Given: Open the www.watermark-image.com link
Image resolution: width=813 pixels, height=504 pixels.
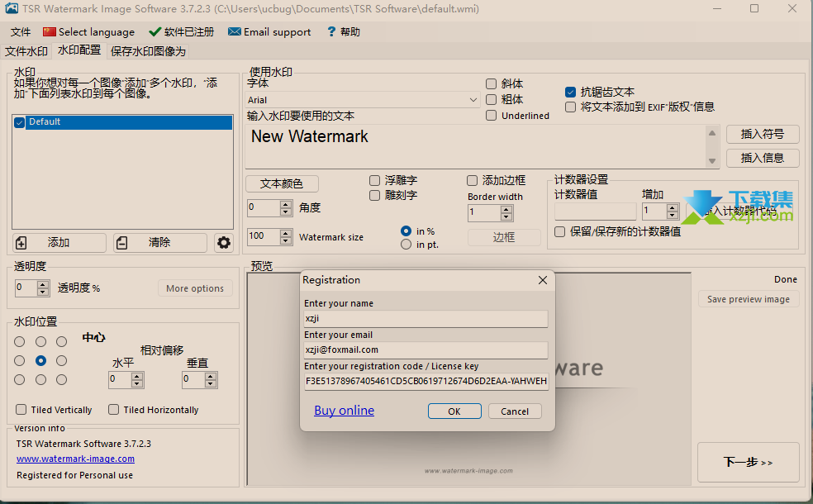Looking at the screenshot, I should tap(76, 459).
